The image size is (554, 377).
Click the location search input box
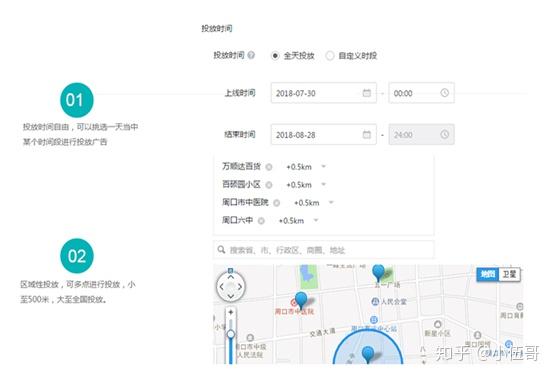324,250
